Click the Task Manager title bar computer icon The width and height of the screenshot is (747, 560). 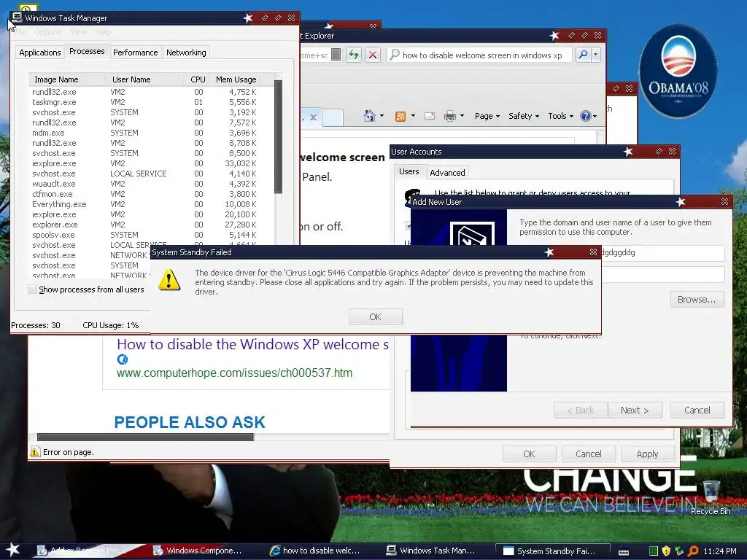pos(17,17)
